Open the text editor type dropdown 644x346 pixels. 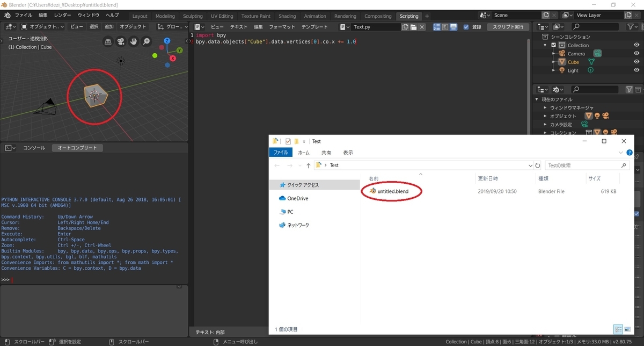point(200,27)
